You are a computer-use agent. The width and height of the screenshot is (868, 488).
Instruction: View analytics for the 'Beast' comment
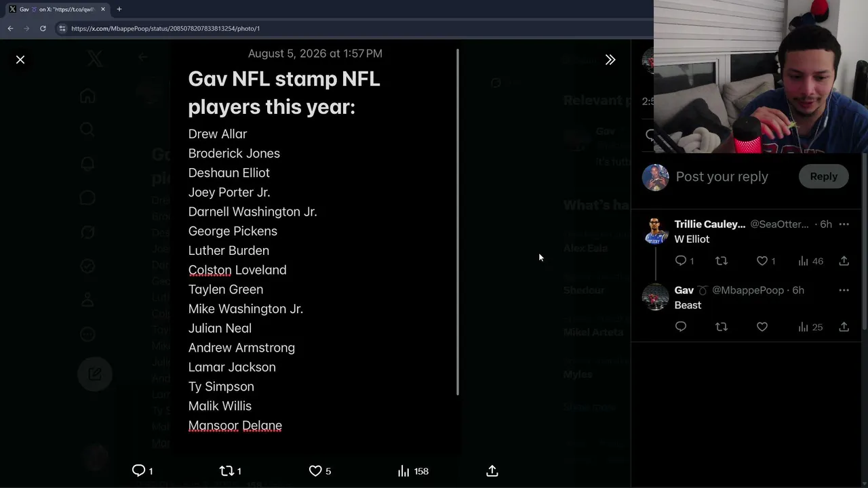810,327
